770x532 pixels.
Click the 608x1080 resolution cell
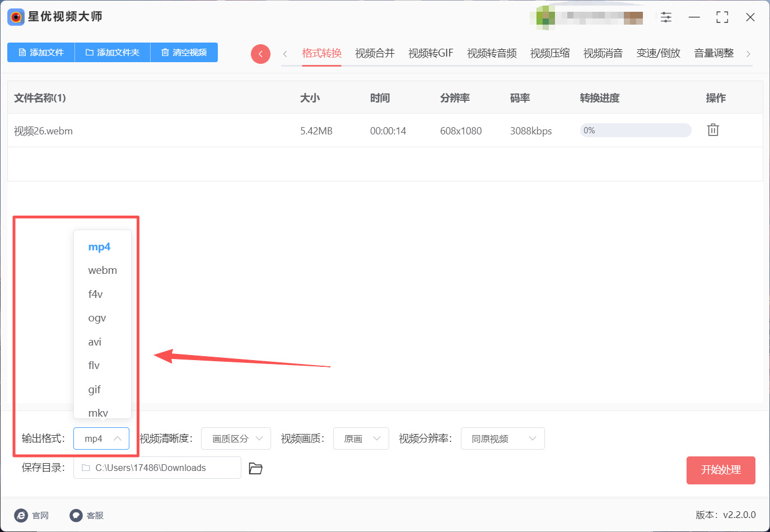pos(461,131)
